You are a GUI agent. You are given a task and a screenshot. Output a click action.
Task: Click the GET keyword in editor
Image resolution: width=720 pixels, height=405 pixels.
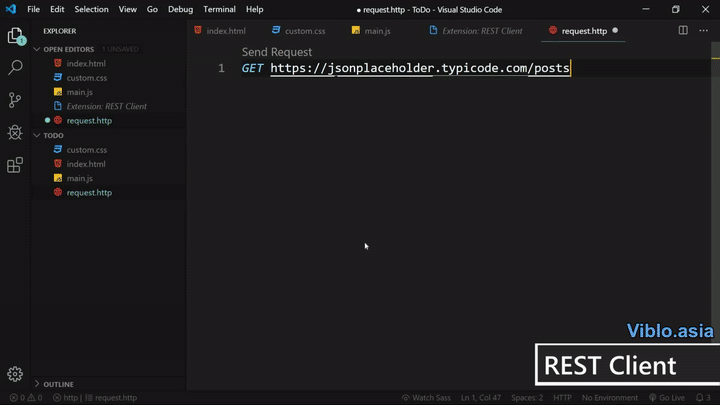pyautogui.click(x=252, y=68)
